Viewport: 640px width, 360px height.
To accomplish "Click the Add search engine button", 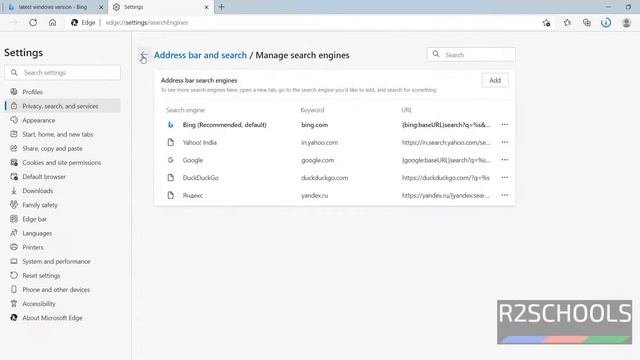I will (495, 80).
